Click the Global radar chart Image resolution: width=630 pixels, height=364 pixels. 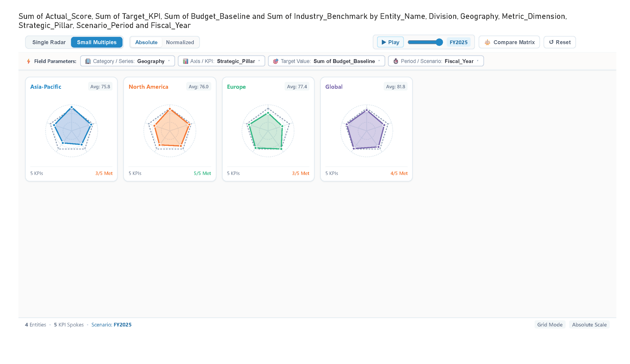point(367,131)
